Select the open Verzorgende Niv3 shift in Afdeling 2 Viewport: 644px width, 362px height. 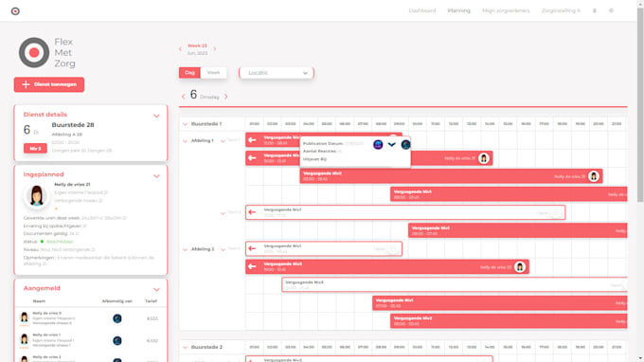point(455,284)
